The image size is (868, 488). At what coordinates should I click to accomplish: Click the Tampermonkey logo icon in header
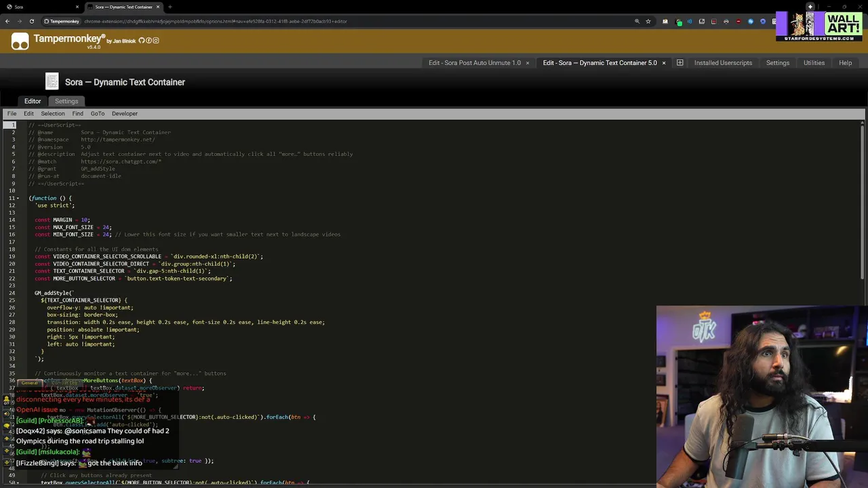pyautogui.click(x=20, y=41)
